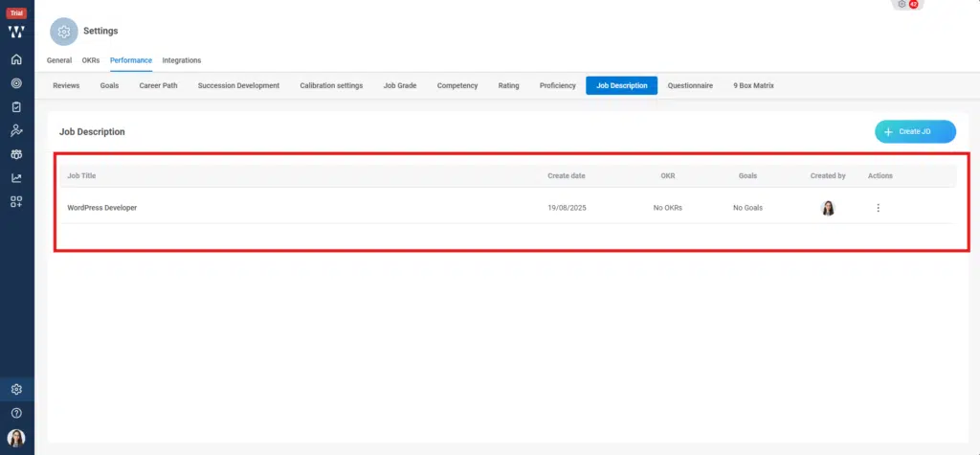
Task: Open the apps grid-plus icon in sidebar
Action: pos(17,201)
